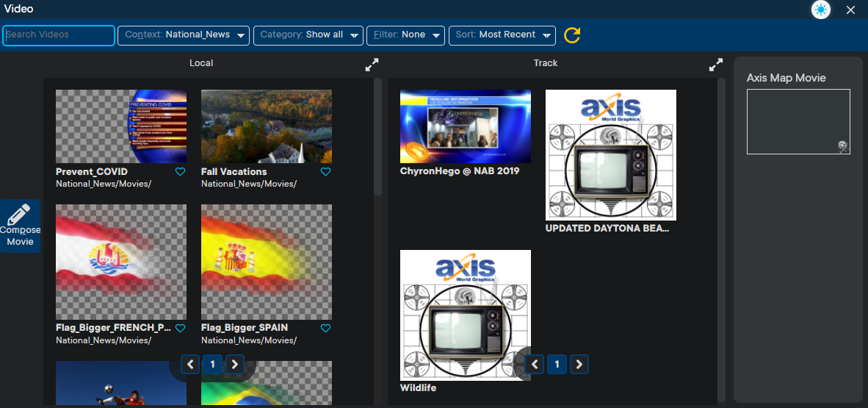The image size is (868, 408).
Task: Click page 1 button in Track panel
Action: (557, 364)
